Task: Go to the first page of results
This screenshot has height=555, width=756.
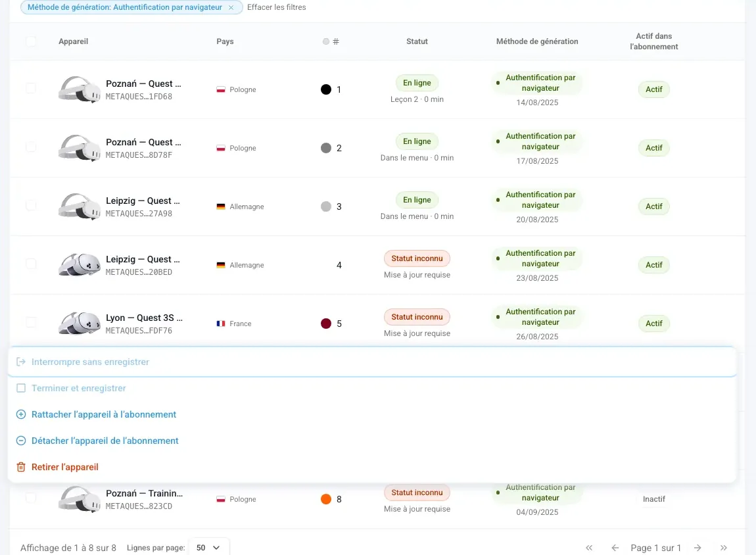Action: [589, 548]
